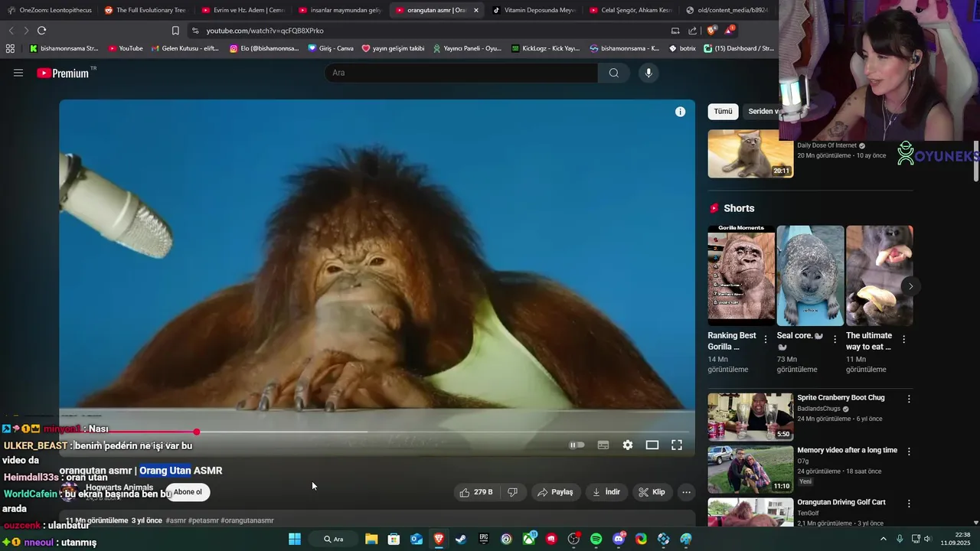Close the orangutan asmr tab
Viewport: 980px width, 551px height.
tap(476, 10)
